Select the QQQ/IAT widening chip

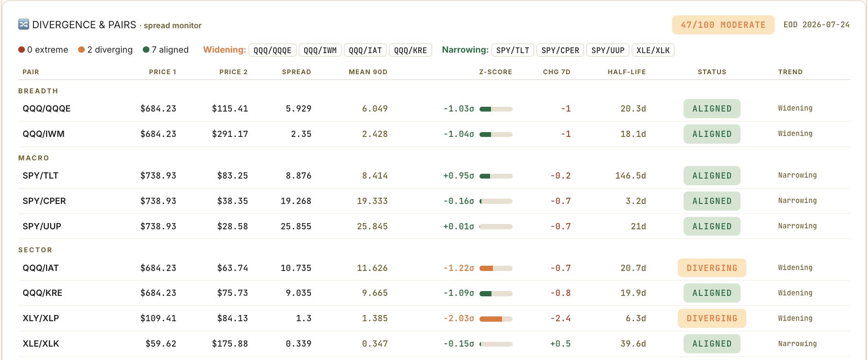pyautogui.click(x=365, y=50)
